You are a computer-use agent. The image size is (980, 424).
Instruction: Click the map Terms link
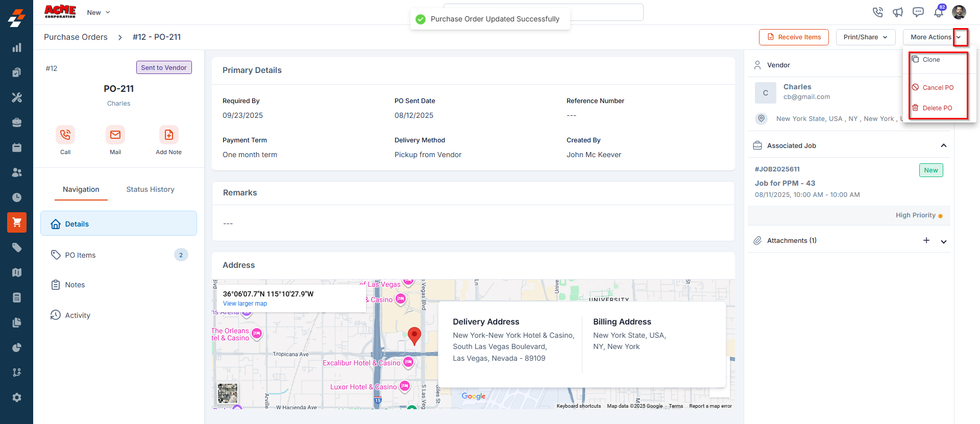pyautogui.click(x=676, y=406)
